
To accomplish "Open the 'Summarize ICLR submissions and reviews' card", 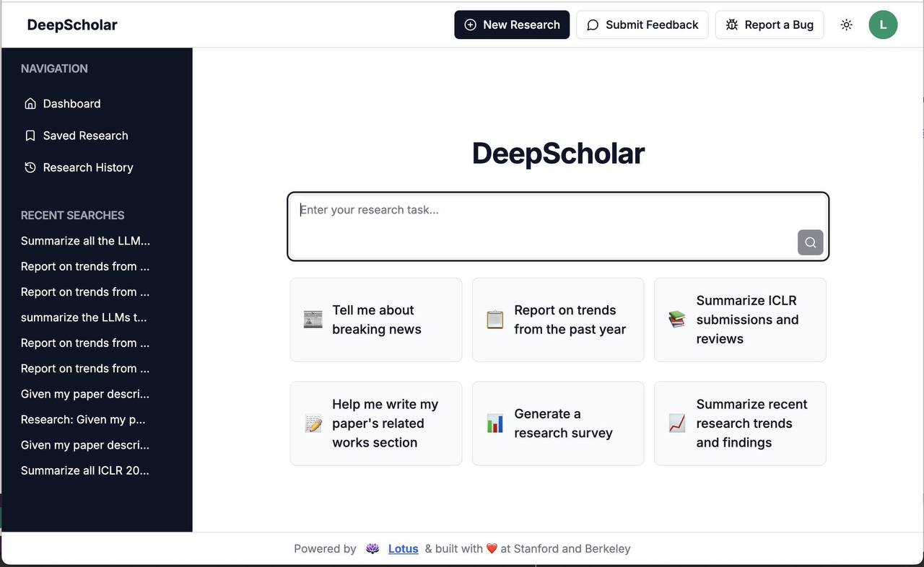I will (x=739, y=319).
